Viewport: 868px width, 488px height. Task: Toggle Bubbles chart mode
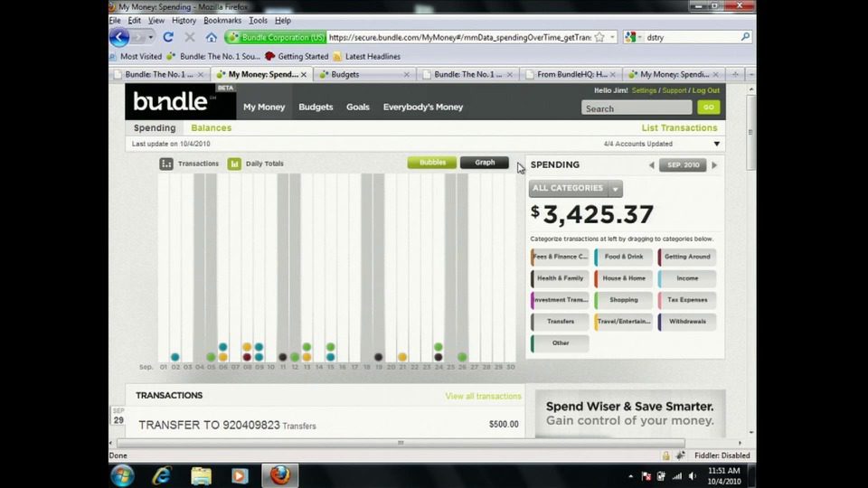(x=432, y=163)
